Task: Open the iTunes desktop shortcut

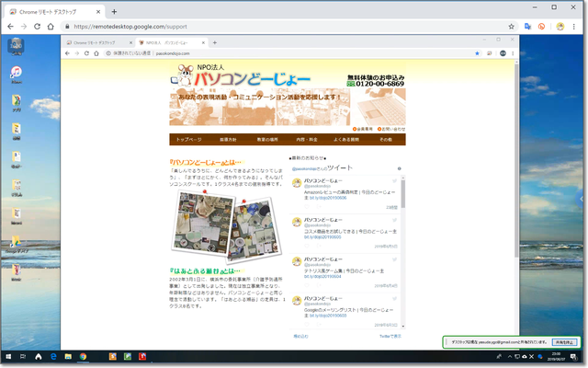Action: tap(17, 74)
